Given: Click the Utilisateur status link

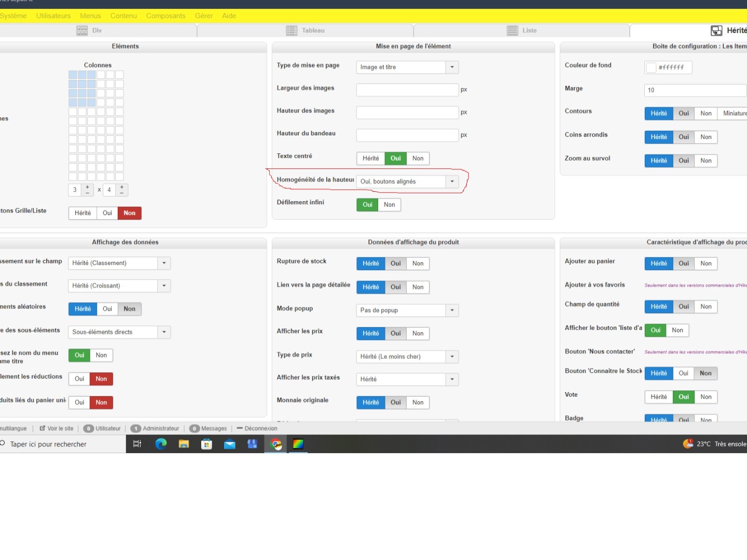Looking at the screenshot, I should click(x=108, y=428).
